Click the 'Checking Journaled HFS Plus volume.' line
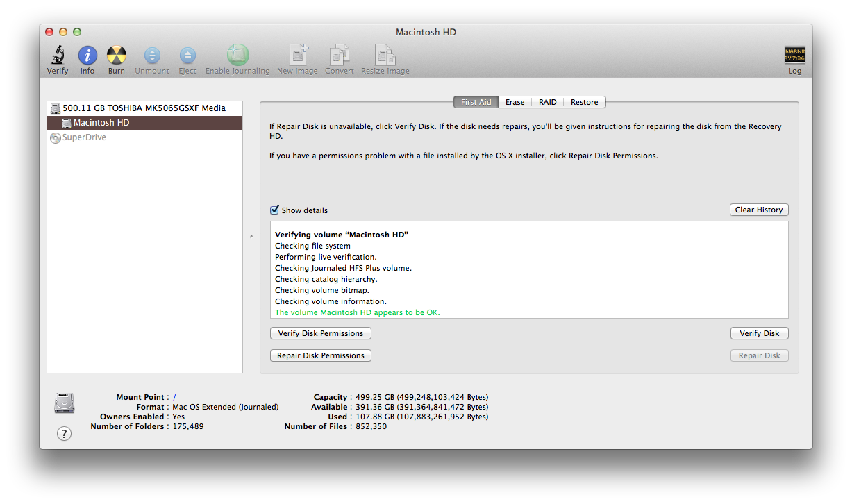852x504 pixels. [x=343, y=268]
